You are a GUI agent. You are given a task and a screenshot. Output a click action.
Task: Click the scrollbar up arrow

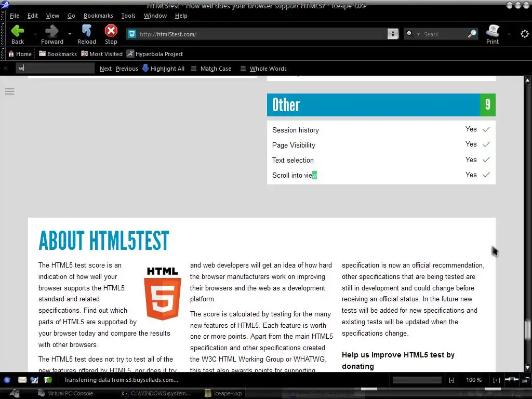[x=527, y=81]
